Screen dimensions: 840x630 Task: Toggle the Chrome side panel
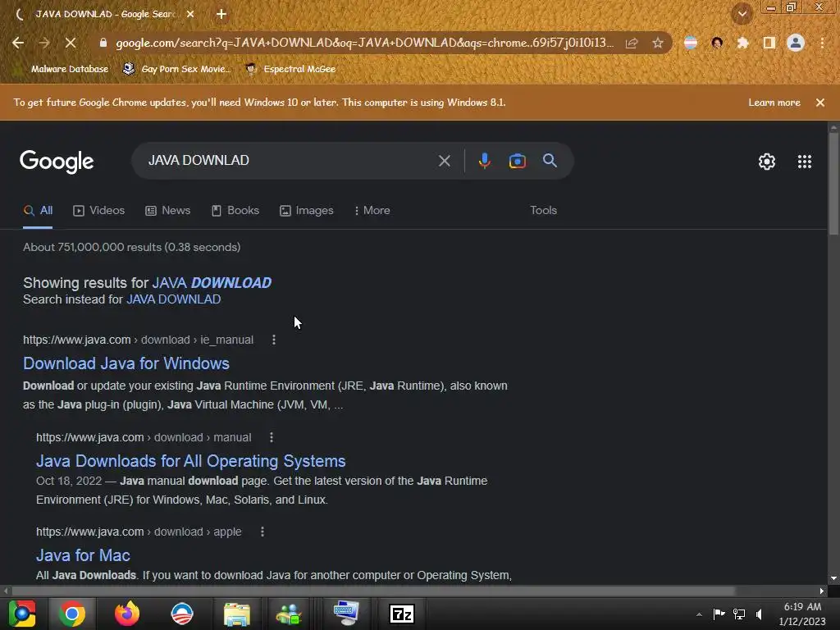coord(769,43)
